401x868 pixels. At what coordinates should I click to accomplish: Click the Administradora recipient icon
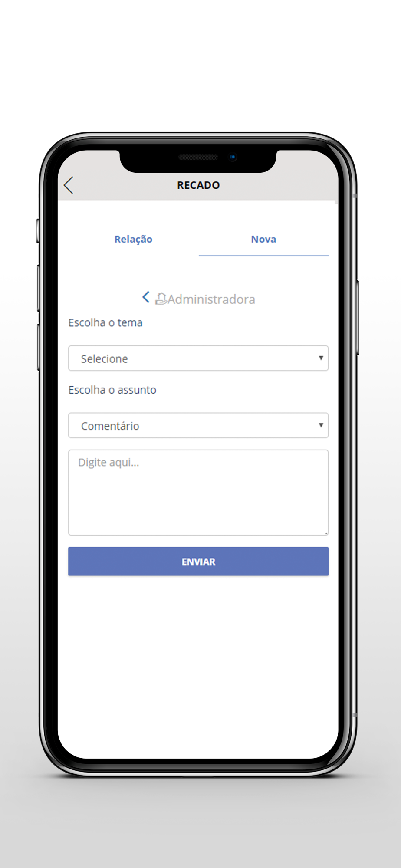tap(161, 299)
